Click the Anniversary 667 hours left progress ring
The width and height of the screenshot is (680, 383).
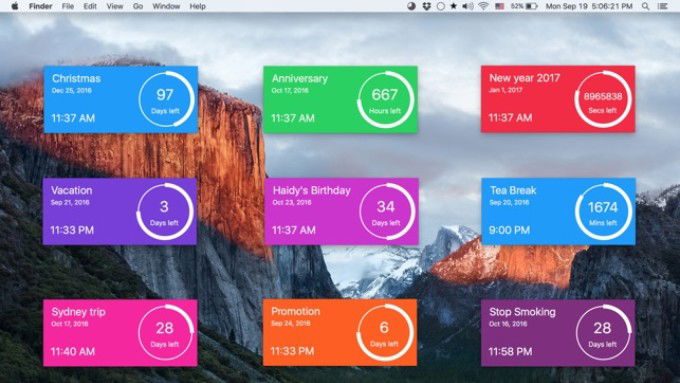[x=385, y=99]
